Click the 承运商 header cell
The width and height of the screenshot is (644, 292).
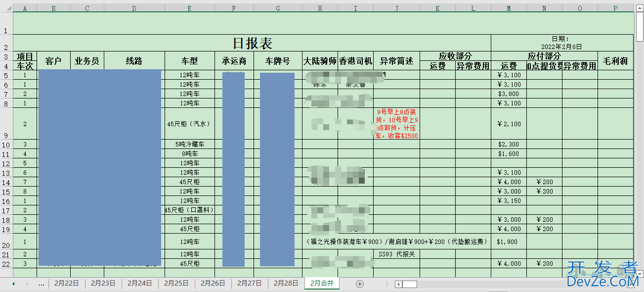234,61
